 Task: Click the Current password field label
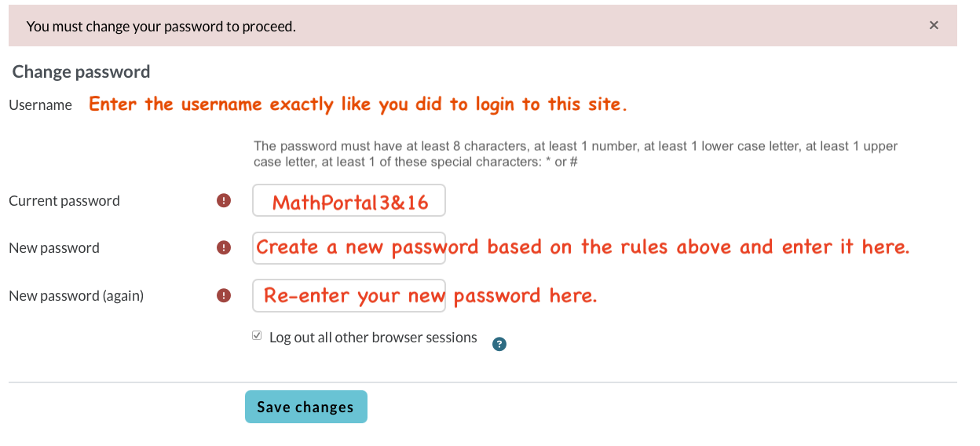(x=64, y=201)
